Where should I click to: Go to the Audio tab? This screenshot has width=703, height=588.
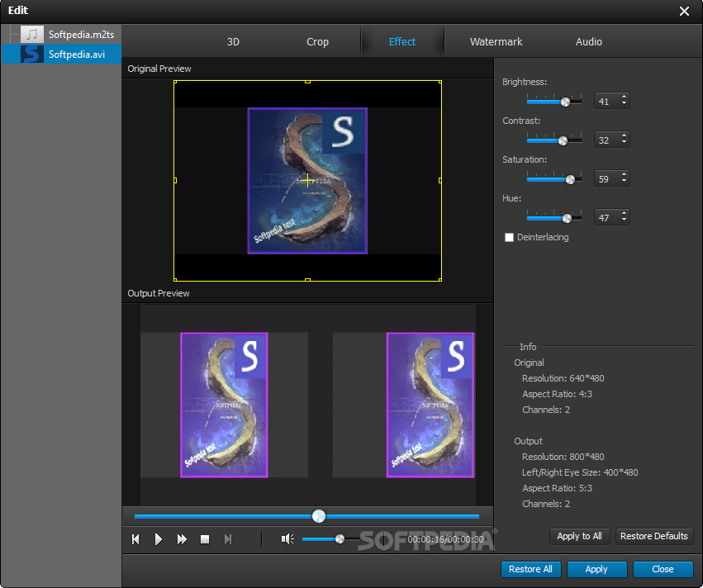589,41
